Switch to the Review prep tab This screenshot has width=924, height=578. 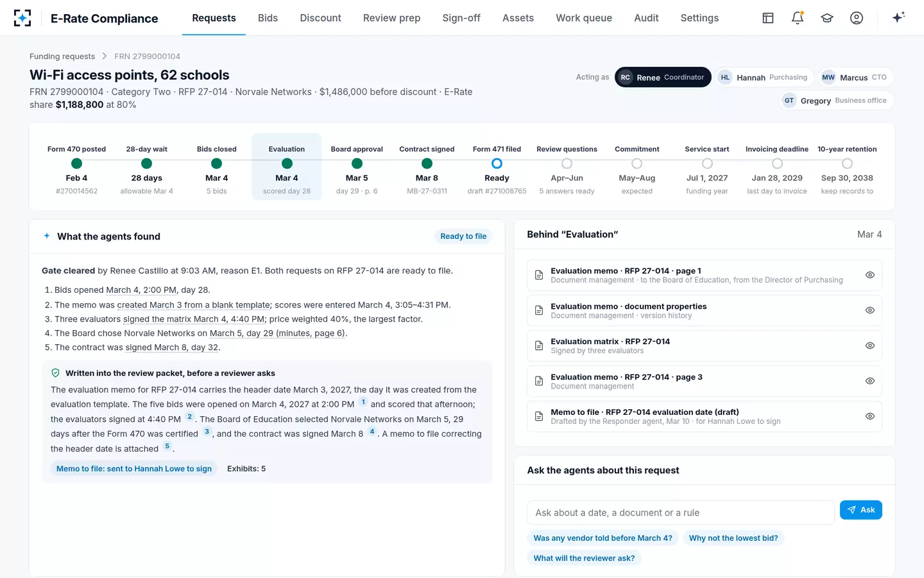pyautogui.click(x=391, y=18)
